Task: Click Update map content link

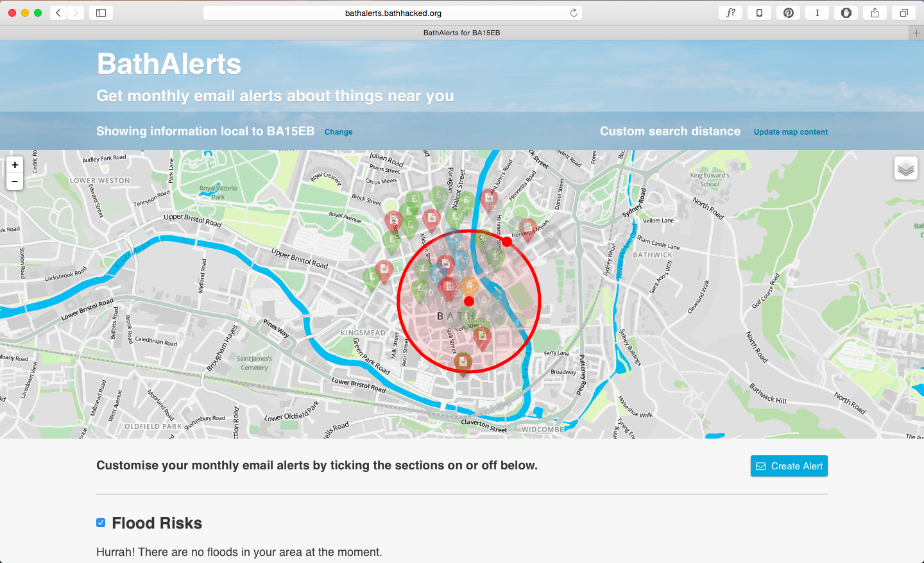Action: point(791,132)
